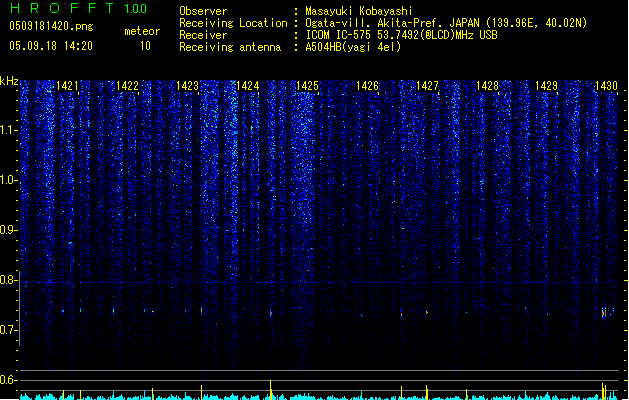Viewport: 629px width, 400px height.
Task: Click the receiving location Ogata-vill. Akita-Pref. text
Action: click(x=446, y=23)
